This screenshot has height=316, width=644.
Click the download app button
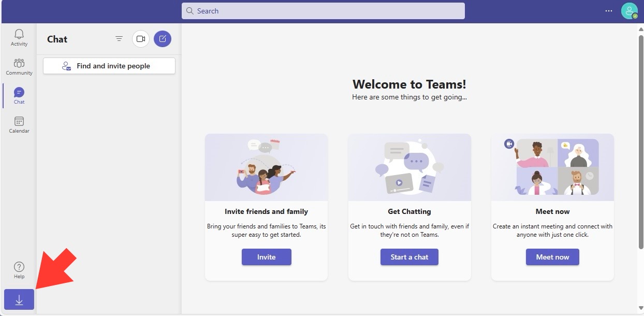pyautogui.click(x=19, y=299)
